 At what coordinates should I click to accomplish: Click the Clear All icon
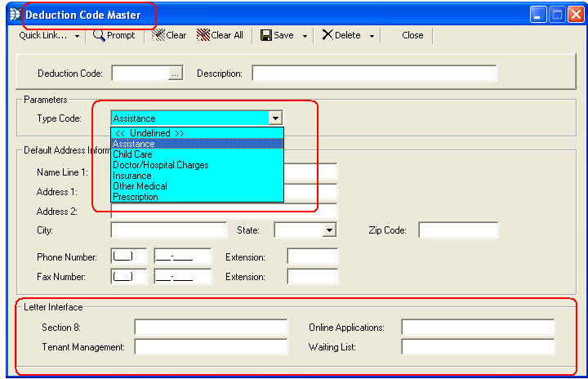pyautogui.click(x=203, y=35)
